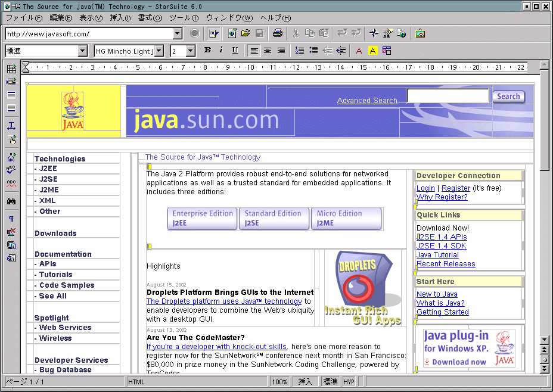Viewport: 553px width, 392px height.
Task: Click the Save Document floppy icon
Action: [260, 33]
